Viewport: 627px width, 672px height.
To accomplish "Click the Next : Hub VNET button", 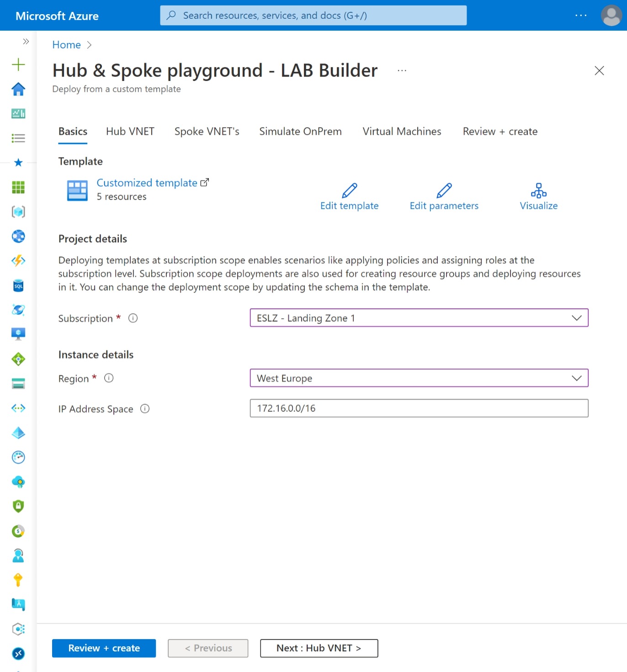I will click(319, 648).
